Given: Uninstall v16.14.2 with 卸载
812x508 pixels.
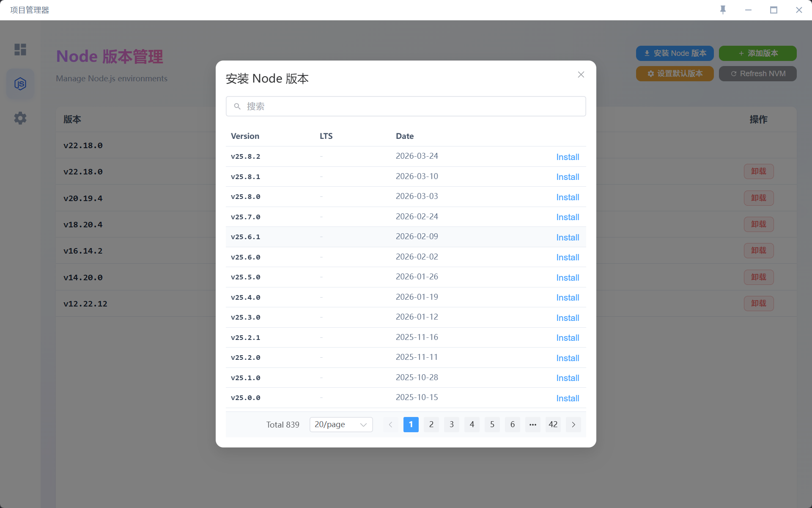Looking at the screenshot, I should click(x=759, y=251).
